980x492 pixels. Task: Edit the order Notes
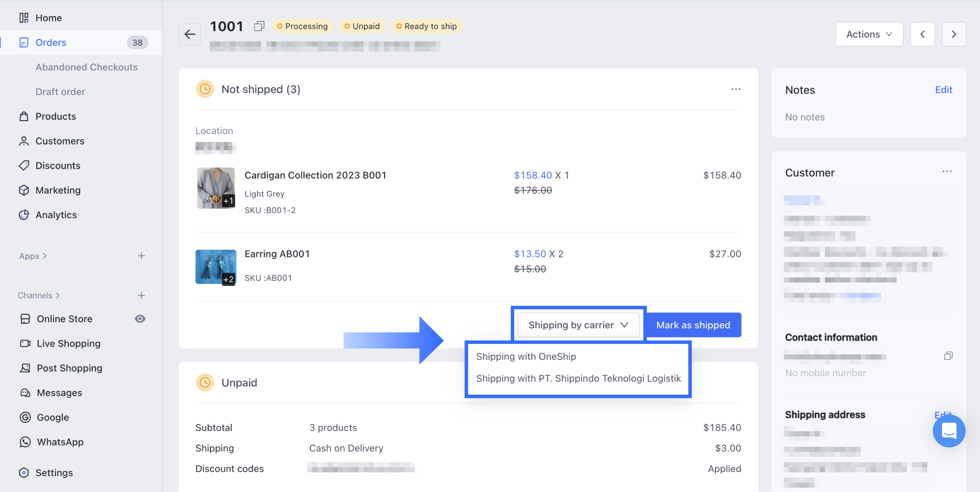coord(943,90)
